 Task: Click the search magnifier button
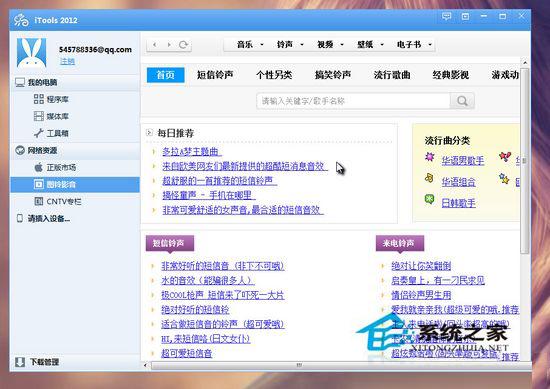pos(462,101)
